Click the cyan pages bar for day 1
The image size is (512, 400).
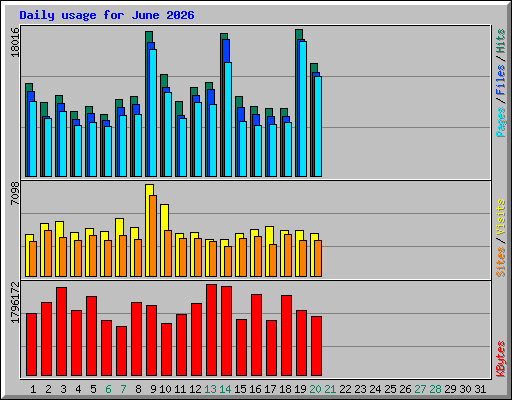[x=33, y=139]
